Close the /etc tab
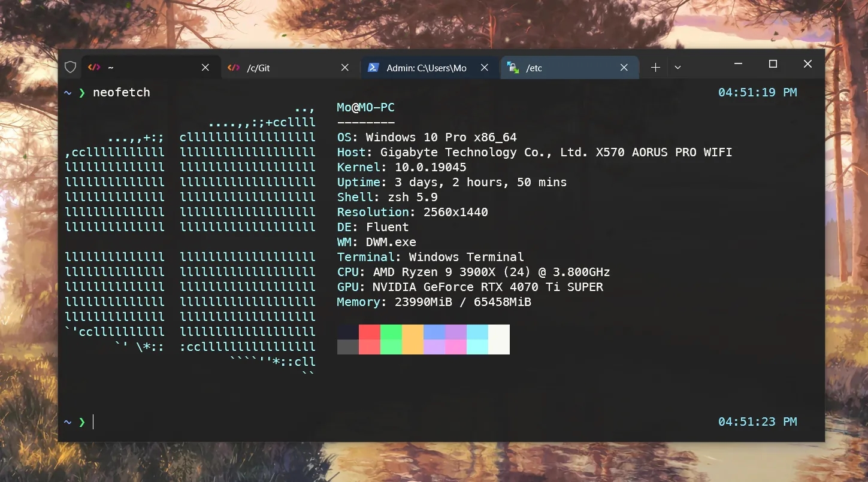The height and width of the screenshot is (482, 868). (624, 68)
